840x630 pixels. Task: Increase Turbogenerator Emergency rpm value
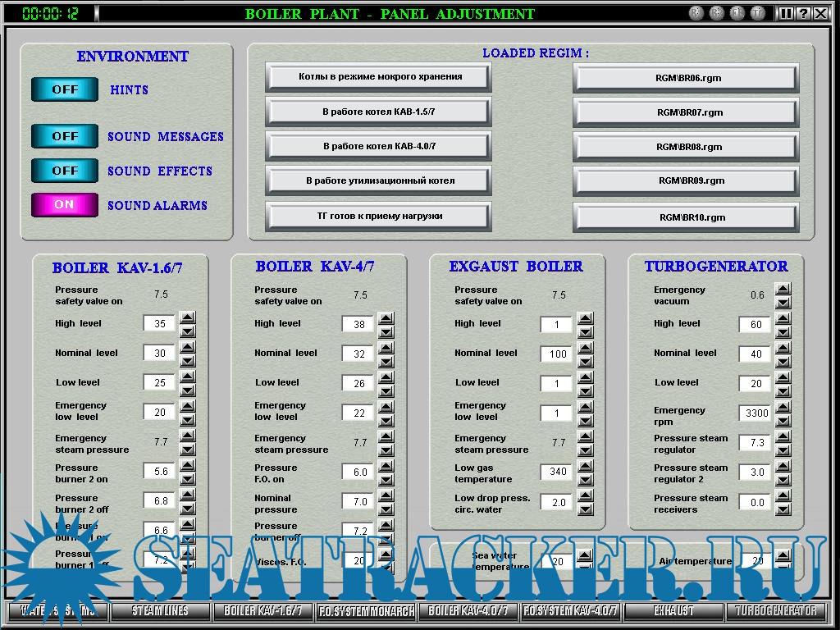click(783, 407)
